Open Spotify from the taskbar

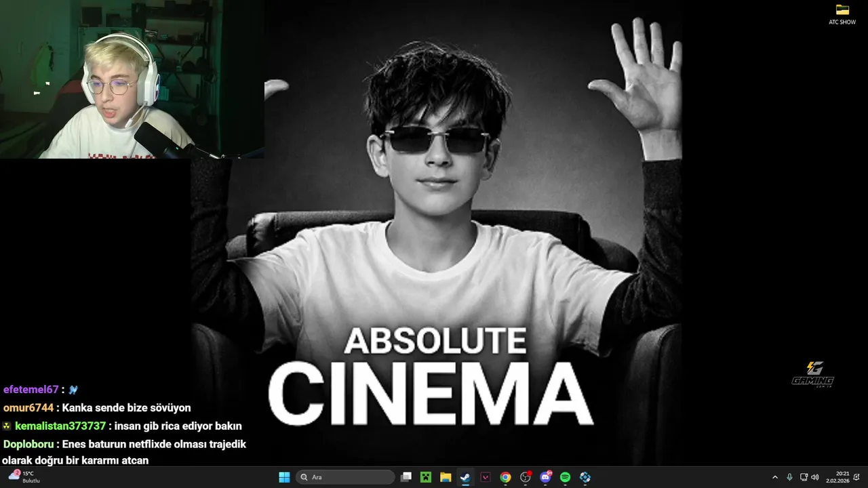point(565,477)
